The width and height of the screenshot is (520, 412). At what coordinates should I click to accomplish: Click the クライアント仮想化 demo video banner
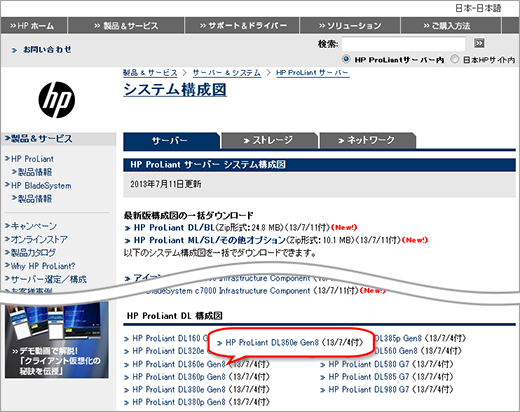pyautogui.click(x=57, y=340)
